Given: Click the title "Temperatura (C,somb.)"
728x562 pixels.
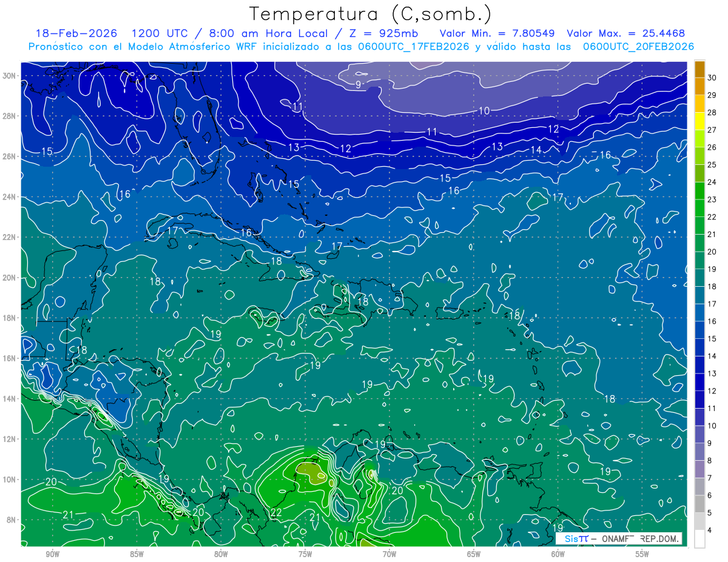Looking at the screenshot, I should click(370, 14).
